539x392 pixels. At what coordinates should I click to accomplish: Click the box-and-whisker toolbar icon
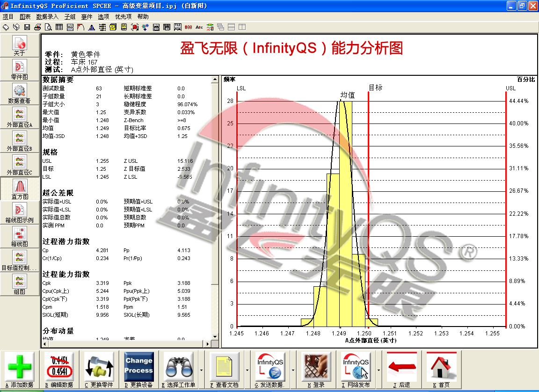(102, 27)
